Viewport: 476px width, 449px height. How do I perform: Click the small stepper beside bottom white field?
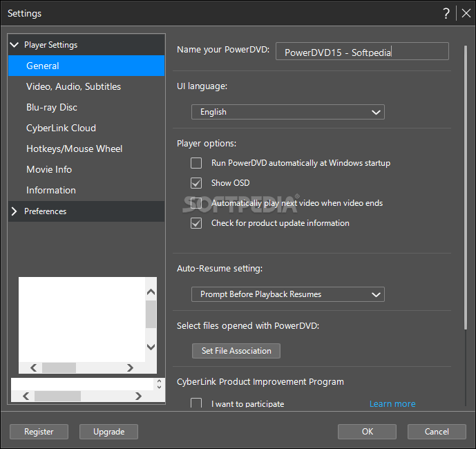point(159,384)
